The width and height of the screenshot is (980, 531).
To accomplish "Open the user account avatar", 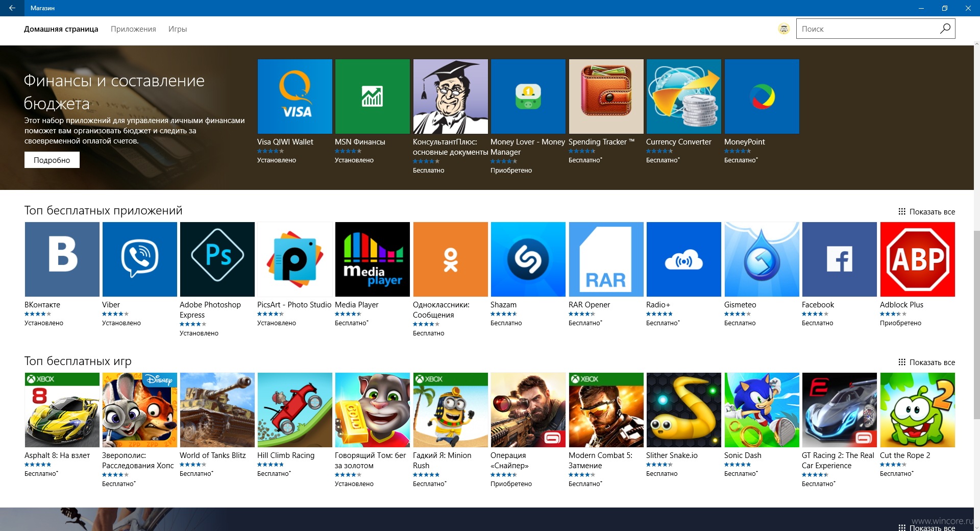I will pyautogui.click(x=783, y=29).
